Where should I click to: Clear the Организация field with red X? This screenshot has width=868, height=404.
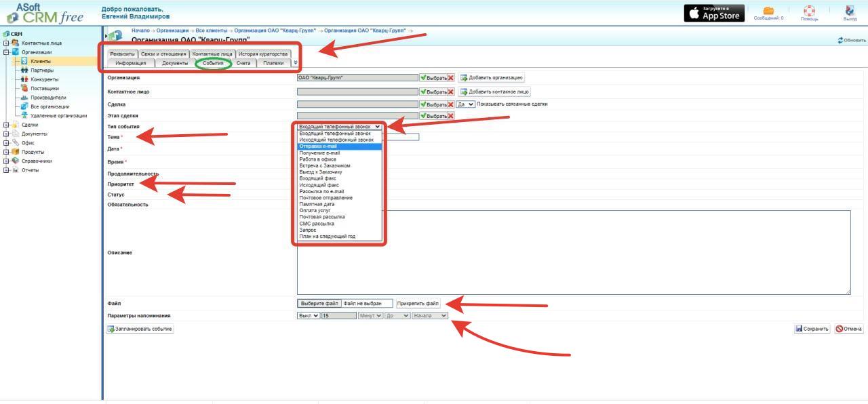pos(451,78)
